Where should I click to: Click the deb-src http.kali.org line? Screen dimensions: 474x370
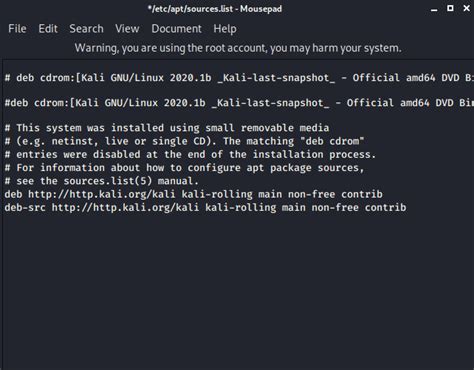205,207
